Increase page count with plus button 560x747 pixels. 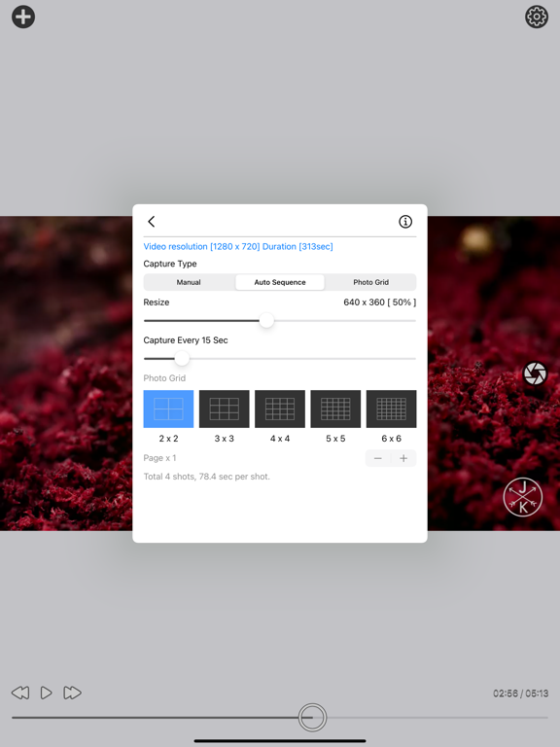click(403, 458)
